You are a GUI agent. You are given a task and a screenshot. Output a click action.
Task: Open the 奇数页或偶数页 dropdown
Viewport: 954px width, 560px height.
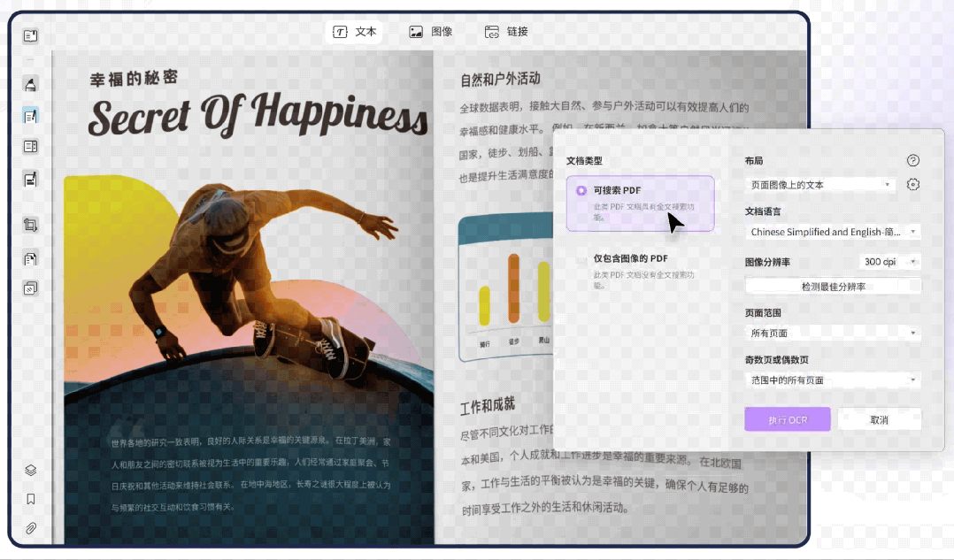pos(832,380)
